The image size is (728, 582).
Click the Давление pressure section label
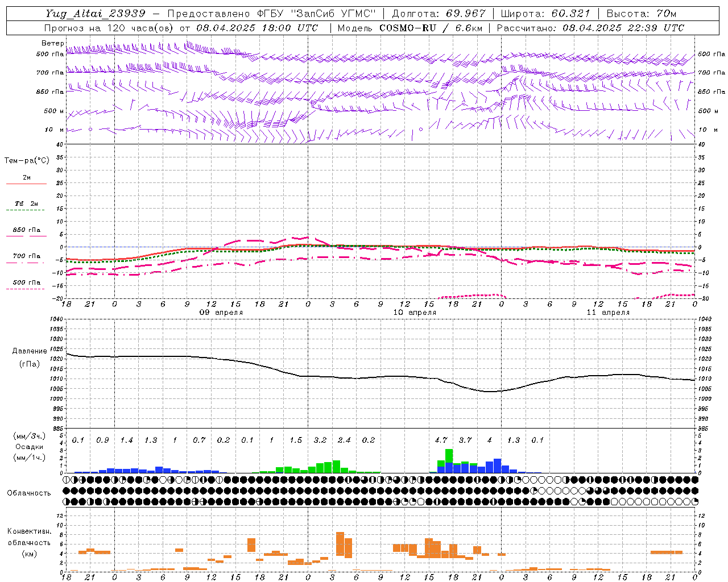[x=30, y=351]
